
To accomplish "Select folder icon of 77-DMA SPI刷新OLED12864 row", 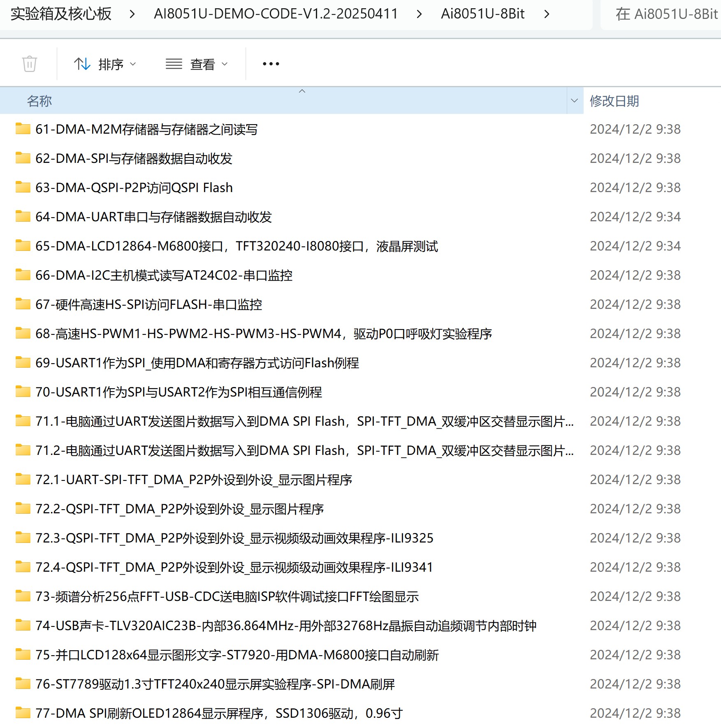I will (23, 713).
